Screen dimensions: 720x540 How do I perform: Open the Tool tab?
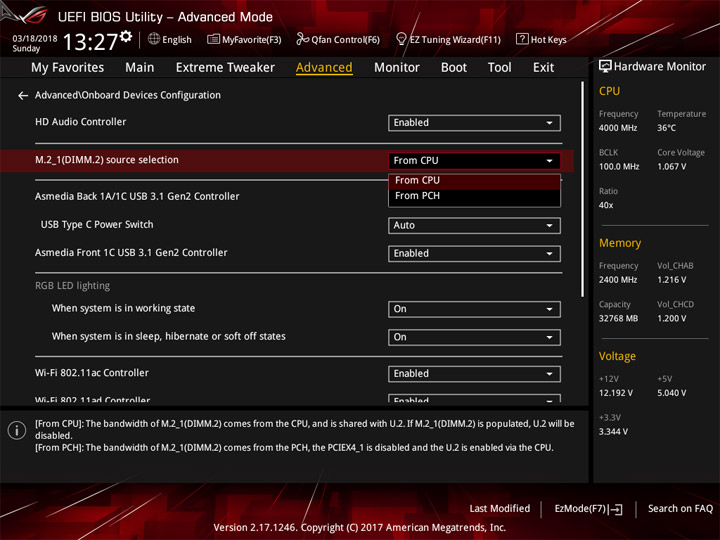[499, 68]
